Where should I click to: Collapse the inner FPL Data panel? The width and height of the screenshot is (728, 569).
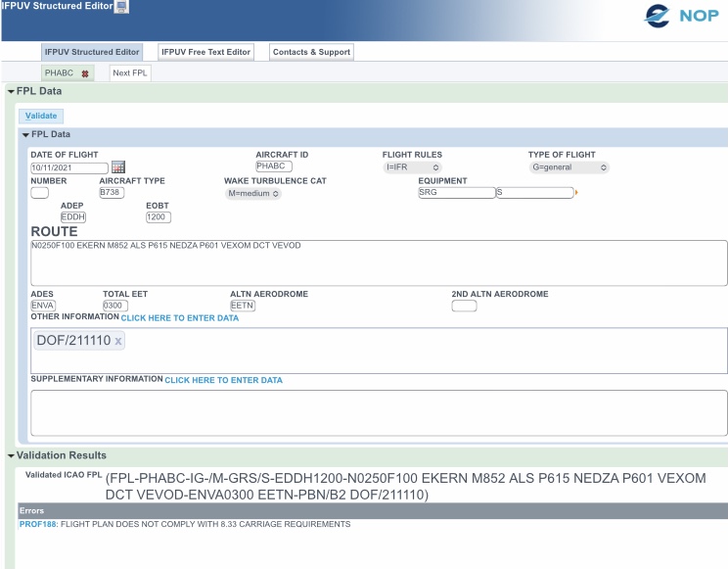tap(25, 134)
